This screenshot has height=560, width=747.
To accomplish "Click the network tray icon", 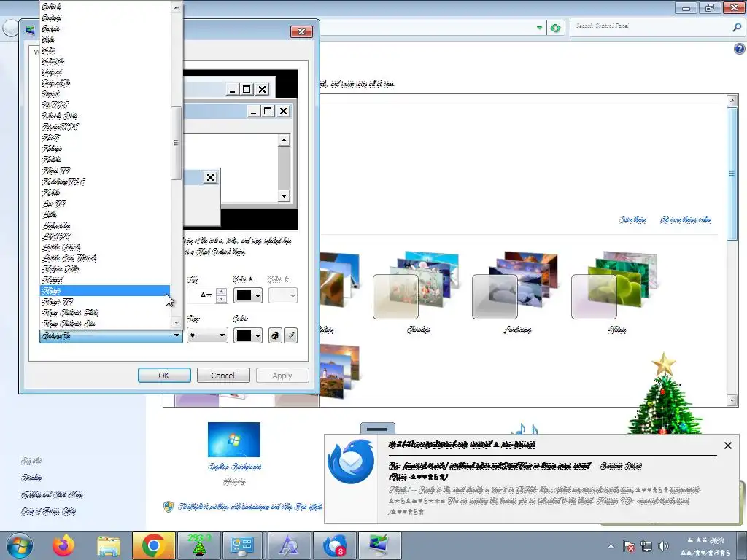I will (x=646, y=546).
